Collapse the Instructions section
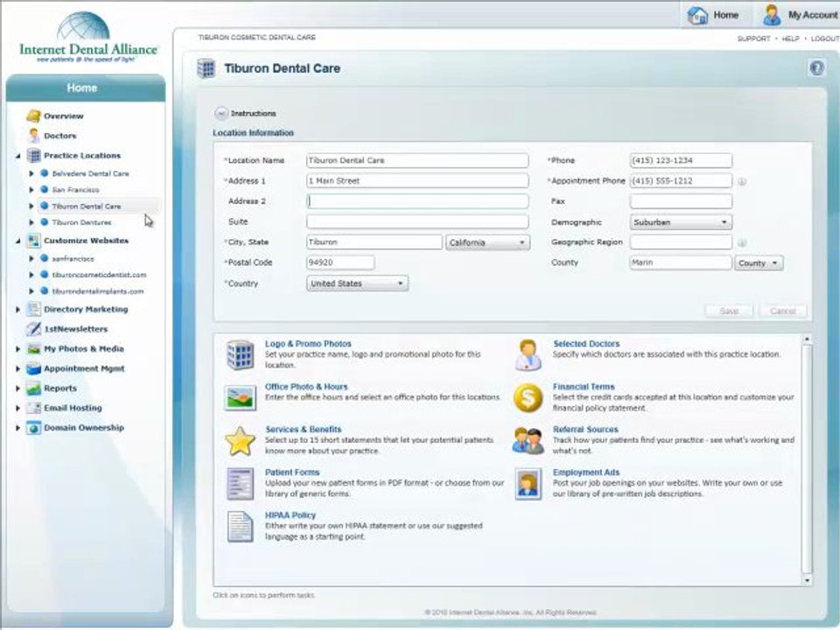Viewport: 840px width, 630px height. [x=220, y=114]
